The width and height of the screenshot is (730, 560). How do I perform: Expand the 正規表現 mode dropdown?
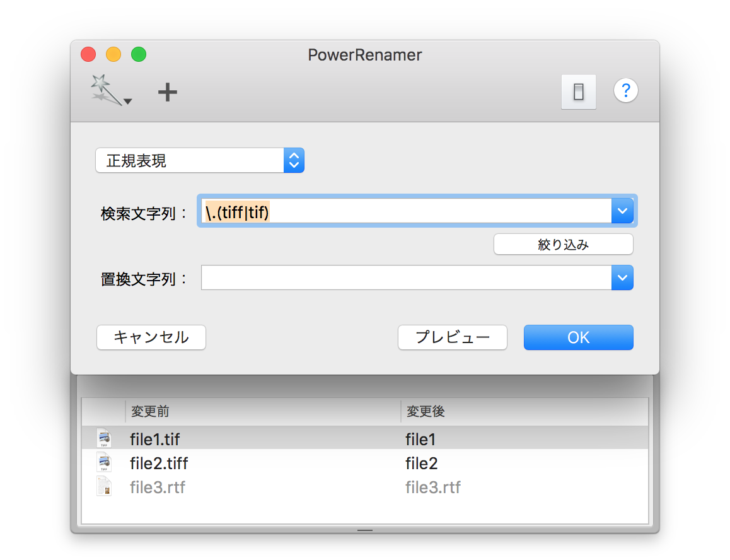point(199,160)
